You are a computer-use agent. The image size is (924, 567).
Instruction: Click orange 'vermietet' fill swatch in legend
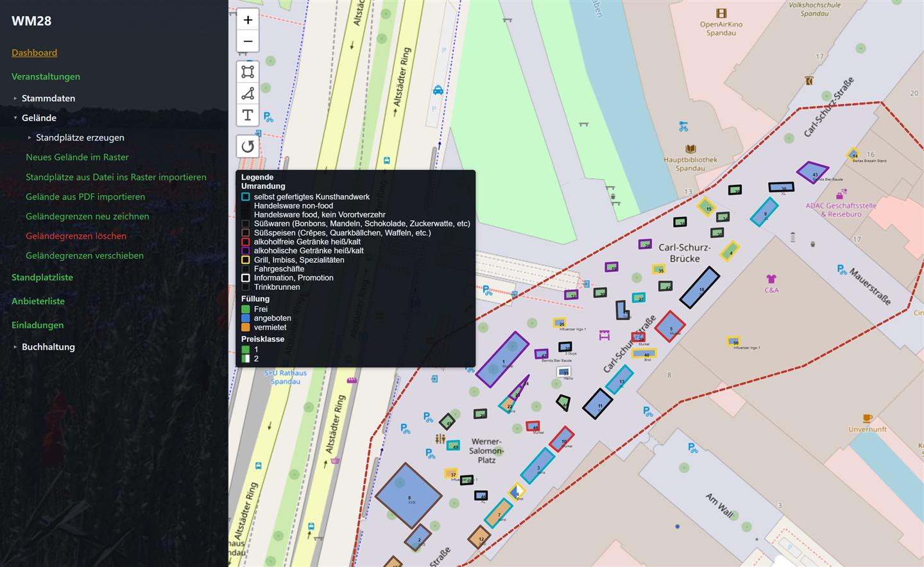(x=246, y=327)
